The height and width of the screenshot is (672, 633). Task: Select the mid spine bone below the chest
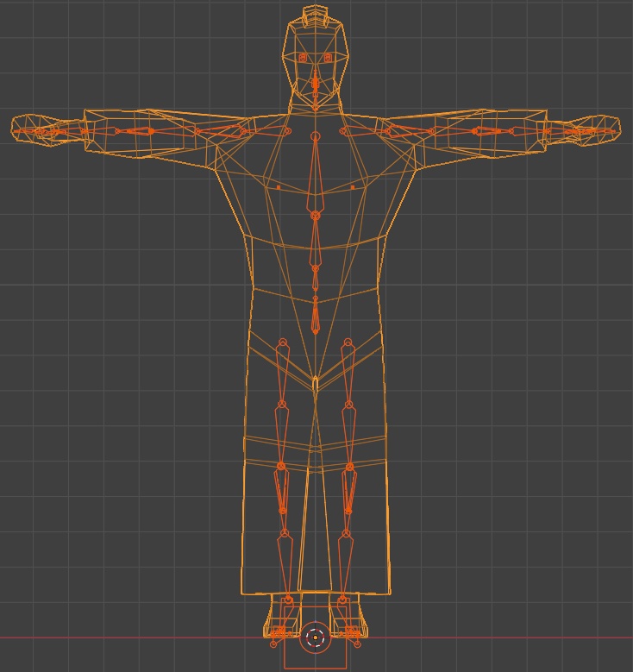click(x=316, y=242)
